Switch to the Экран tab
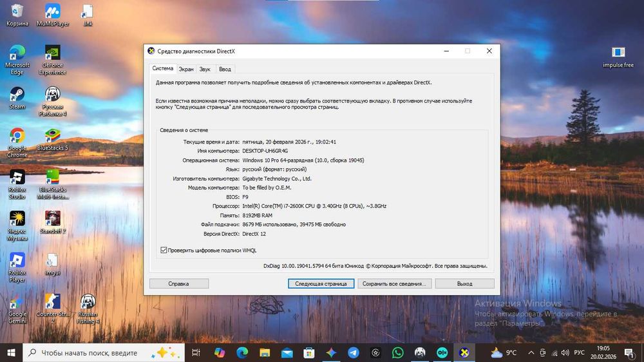 pos(186,69)
